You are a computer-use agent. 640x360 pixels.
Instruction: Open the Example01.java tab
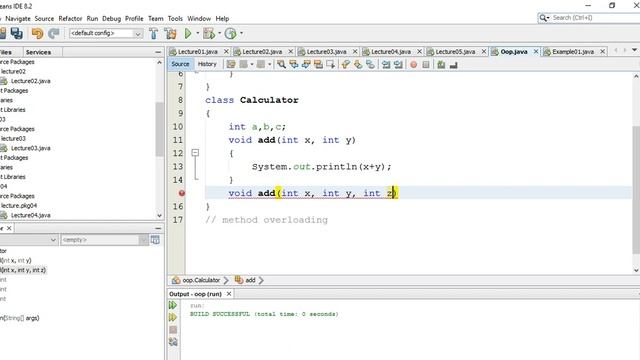tap(573, 51)
